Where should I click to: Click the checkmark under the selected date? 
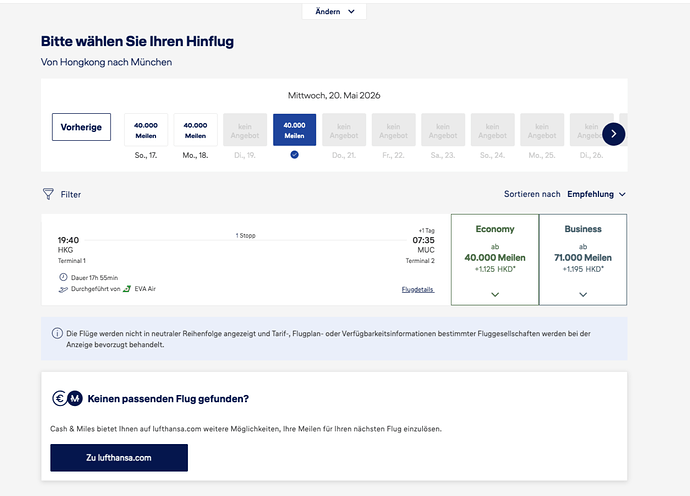[294, 154]
